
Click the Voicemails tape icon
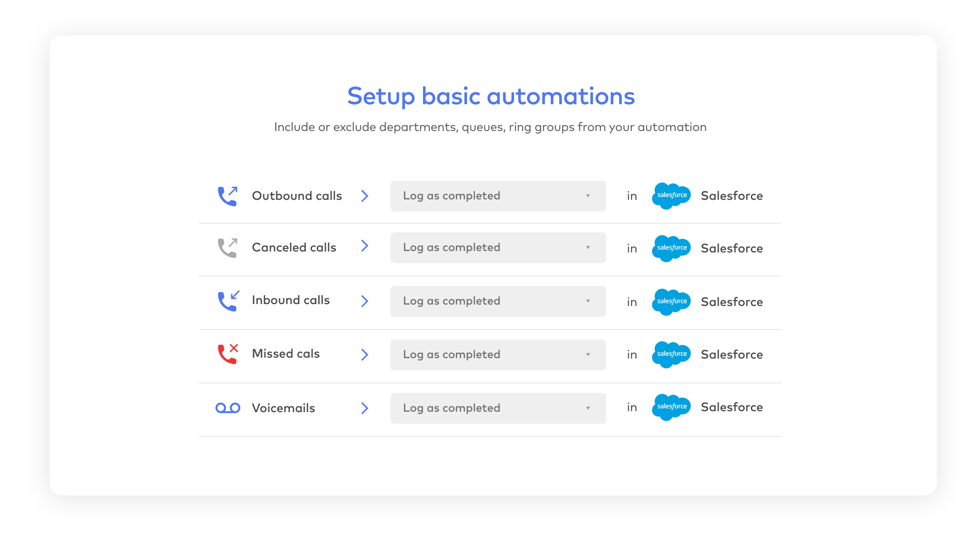228,408
